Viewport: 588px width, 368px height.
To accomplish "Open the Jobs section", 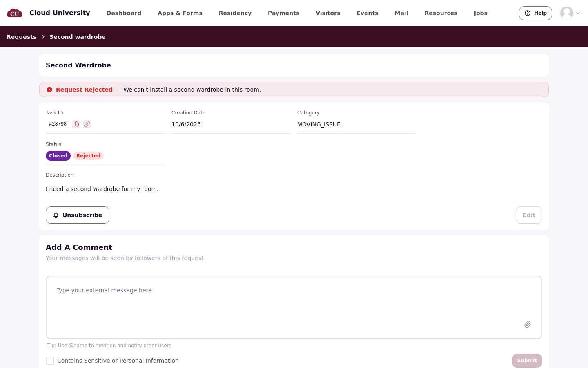I will pos(481,13).
